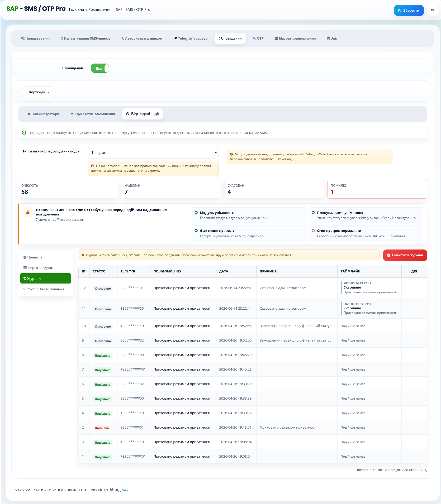Open the Telegram сервер tab
Screen dimensions: 441x504
pyautogui.click(x=191, y=38)
